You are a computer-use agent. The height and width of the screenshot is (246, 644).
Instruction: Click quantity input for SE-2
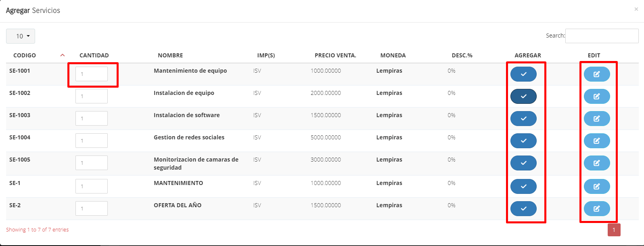pos(92,209)
